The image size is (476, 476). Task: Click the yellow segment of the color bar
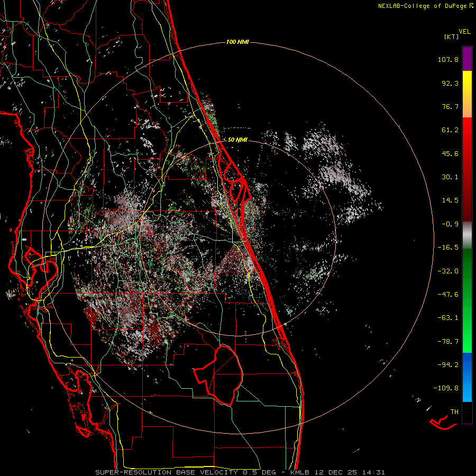coord(467,94)
